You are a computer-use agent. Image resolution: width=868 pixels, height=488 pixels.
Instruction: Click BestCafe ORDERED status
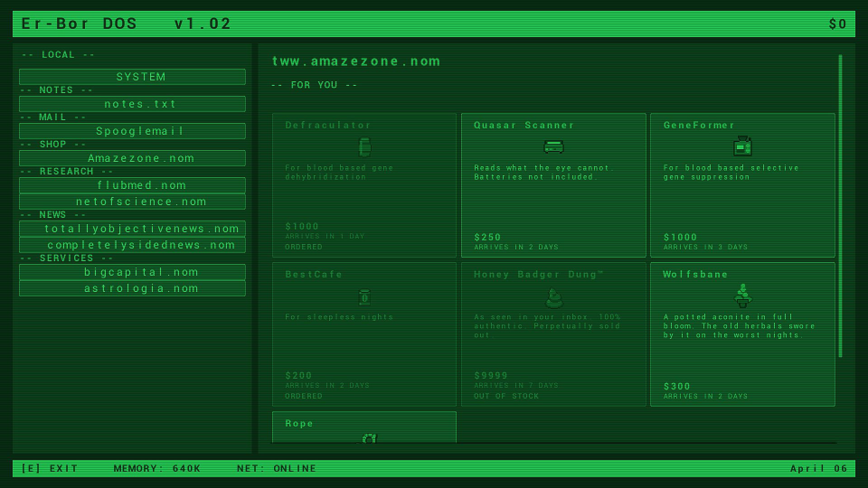(304, 396)
